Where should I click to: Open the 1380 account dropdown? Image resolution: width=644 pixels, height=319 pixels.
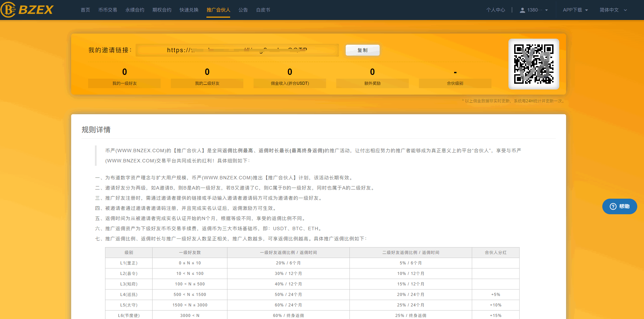(x=534, y=10)
